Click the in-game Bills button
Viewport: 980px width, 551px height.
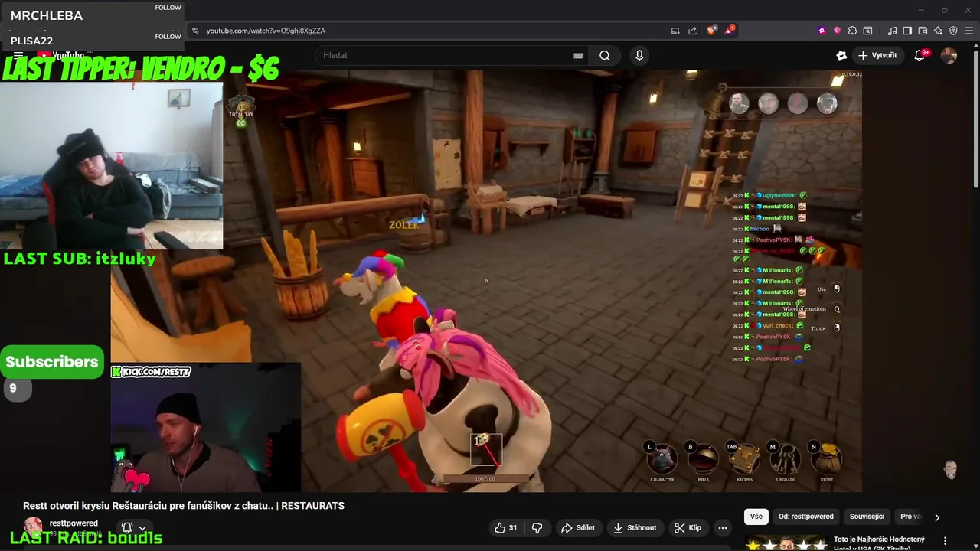pyautogui.click(x=703, y=461)
